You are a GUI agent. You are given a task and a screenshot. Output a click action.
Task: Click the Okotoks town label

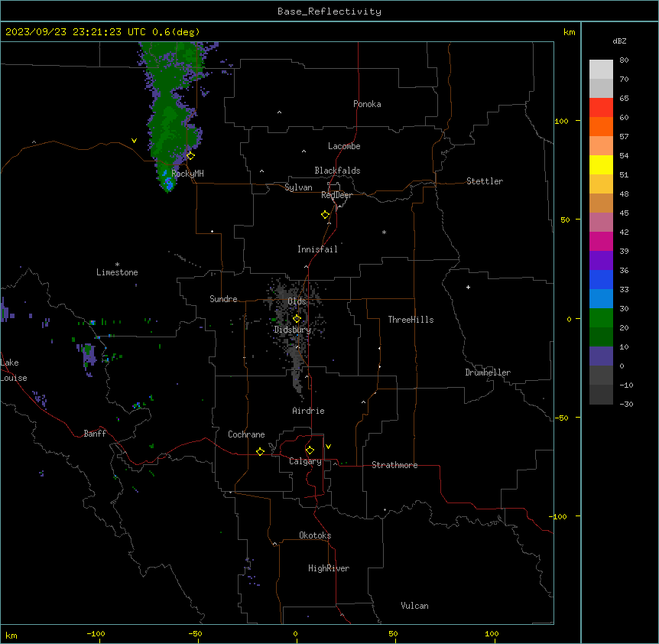(x=315, y=535)
